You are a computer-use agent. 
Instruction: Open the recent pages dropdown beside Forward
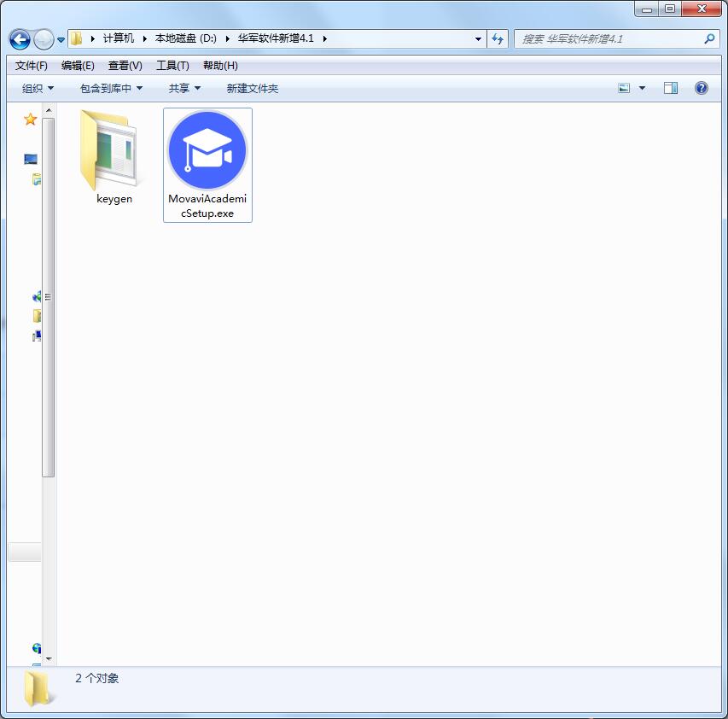click(61, 40)
